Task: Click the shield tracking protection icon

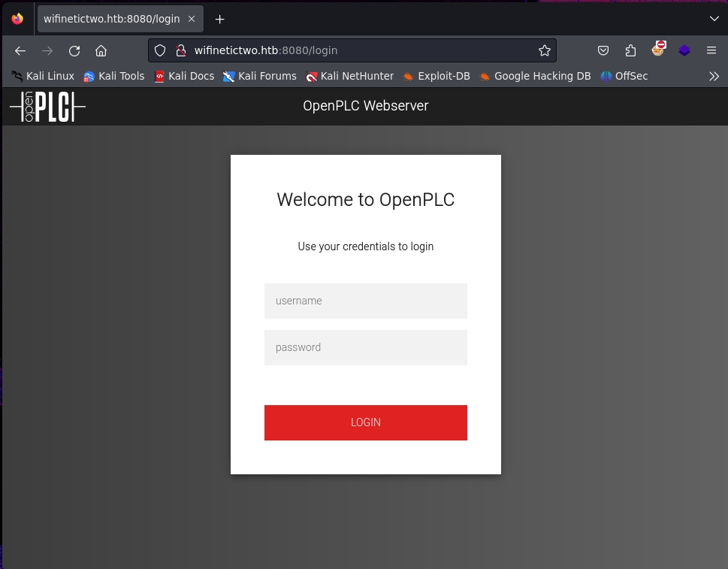Action: [x=160, y=51]
